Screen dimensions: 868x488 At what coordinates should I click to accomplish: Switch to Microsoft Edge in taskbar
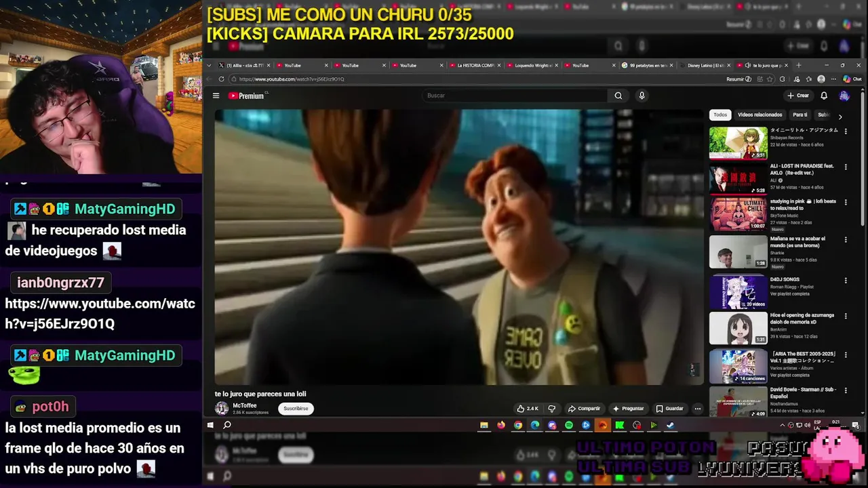click(535, 425)
